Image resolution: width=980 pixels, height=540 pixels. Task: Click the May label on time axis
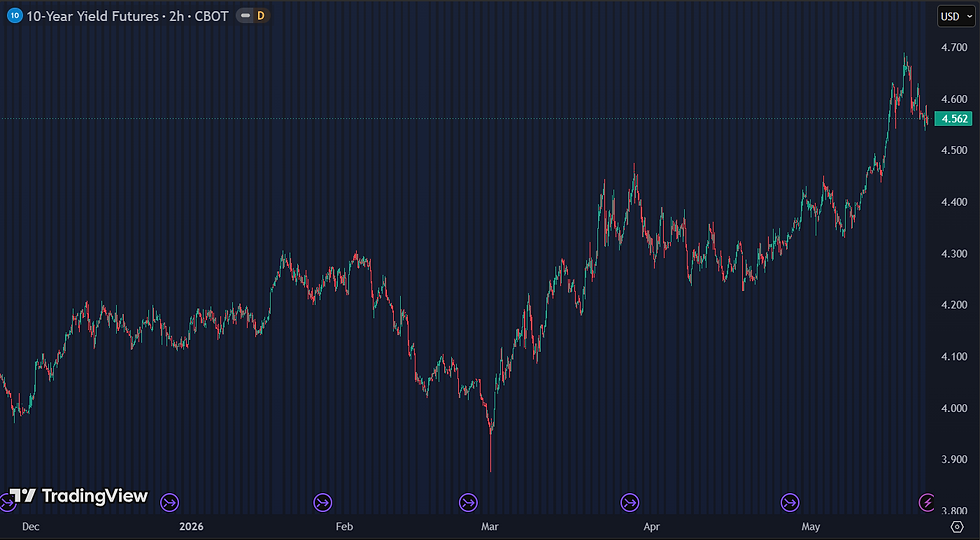click(x=811, y=527)
